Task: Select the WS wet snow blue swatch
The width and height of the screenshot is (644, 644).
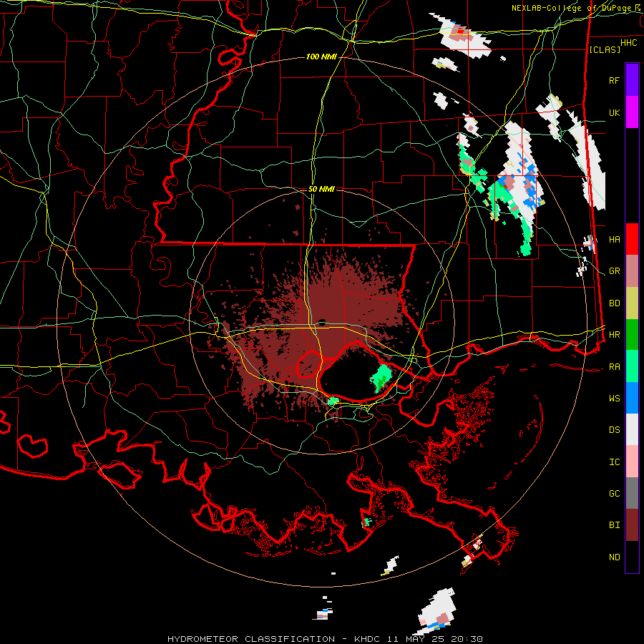Action: pos(632,398)
